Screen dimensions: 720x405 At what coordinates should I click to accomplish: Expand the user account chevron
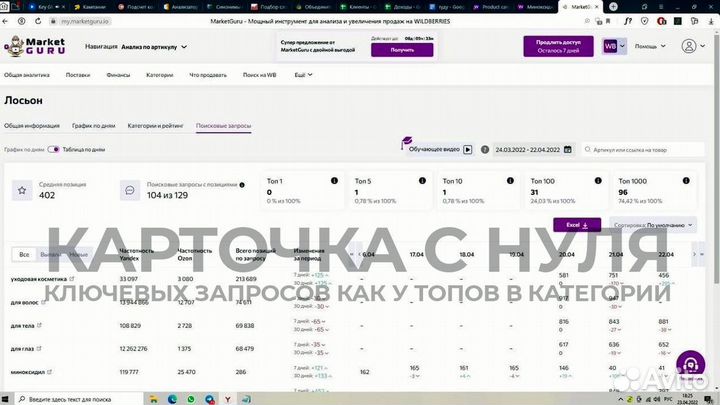tap(703, 46)
